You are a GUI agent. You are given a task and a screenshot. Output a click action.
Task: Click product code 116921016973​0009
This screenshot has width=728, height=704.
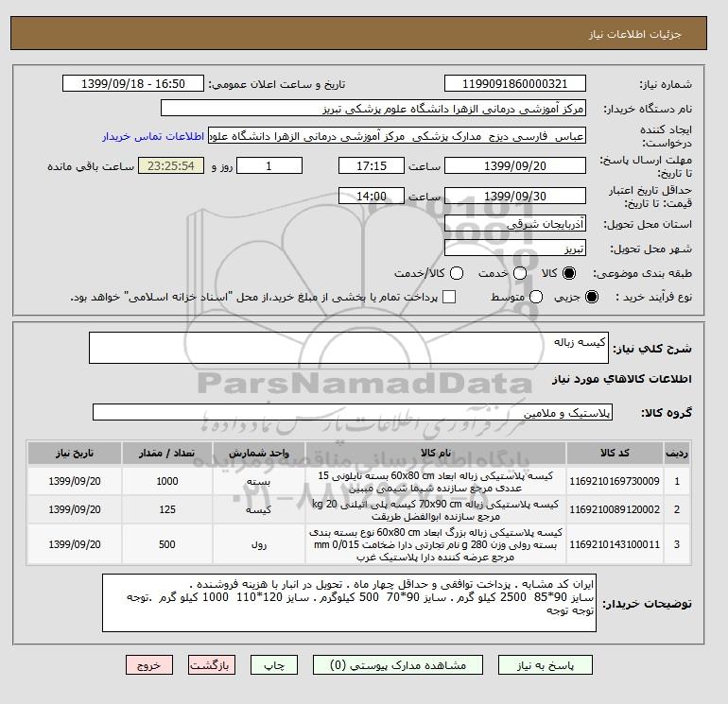pos(615,481)
